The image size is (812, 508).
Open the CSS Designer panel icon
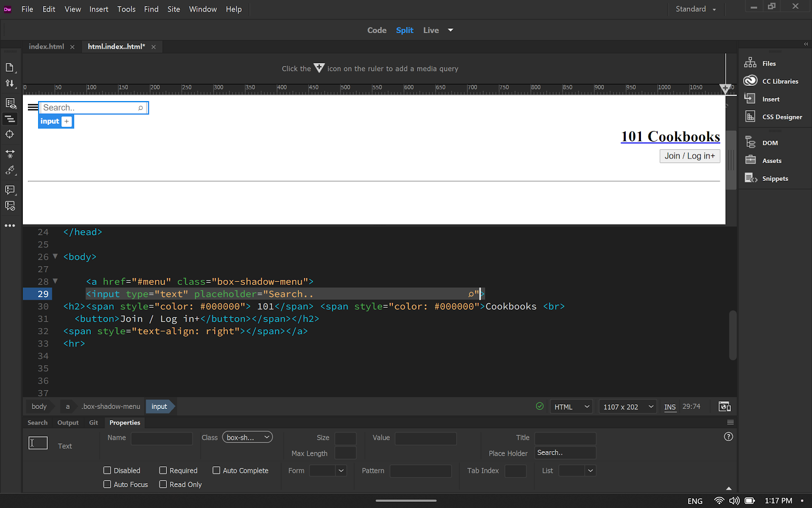750,116
